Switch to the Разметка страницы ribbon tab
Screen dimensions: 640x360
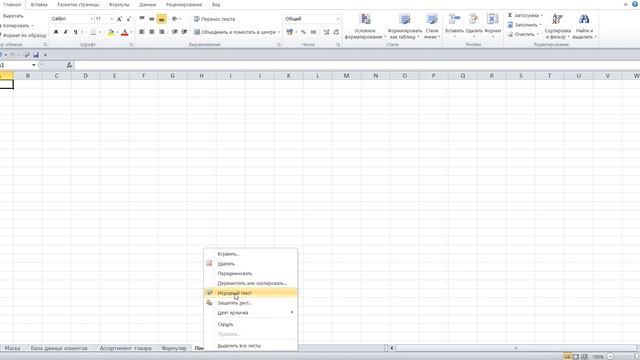click(x=78, y=4)
